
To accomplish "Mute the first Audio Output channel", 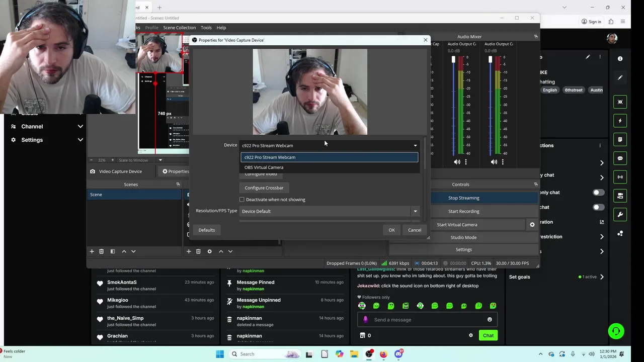I will [x=457, y=162].
